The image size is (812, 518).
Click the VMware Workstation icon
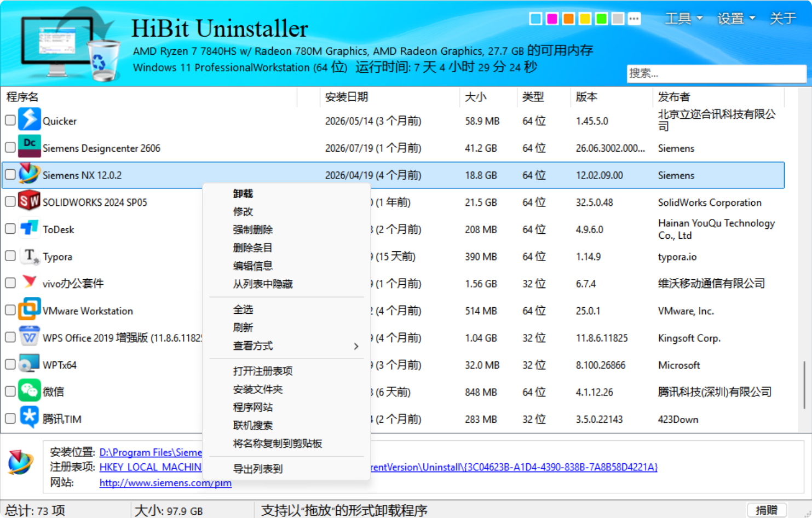pos(30,309)
